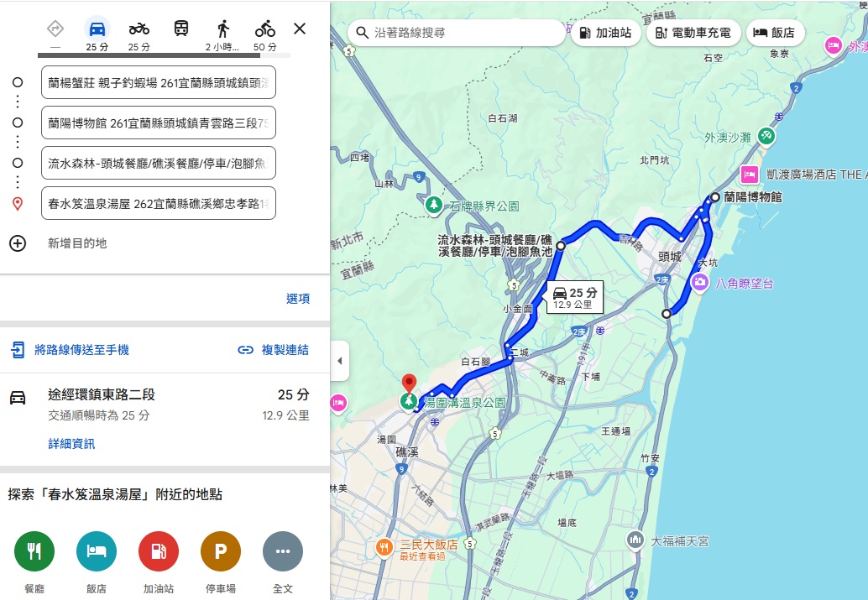This screenshot has height=600, width=868.
Task: Collapse the side panel arrow
Action: [340, 361]
